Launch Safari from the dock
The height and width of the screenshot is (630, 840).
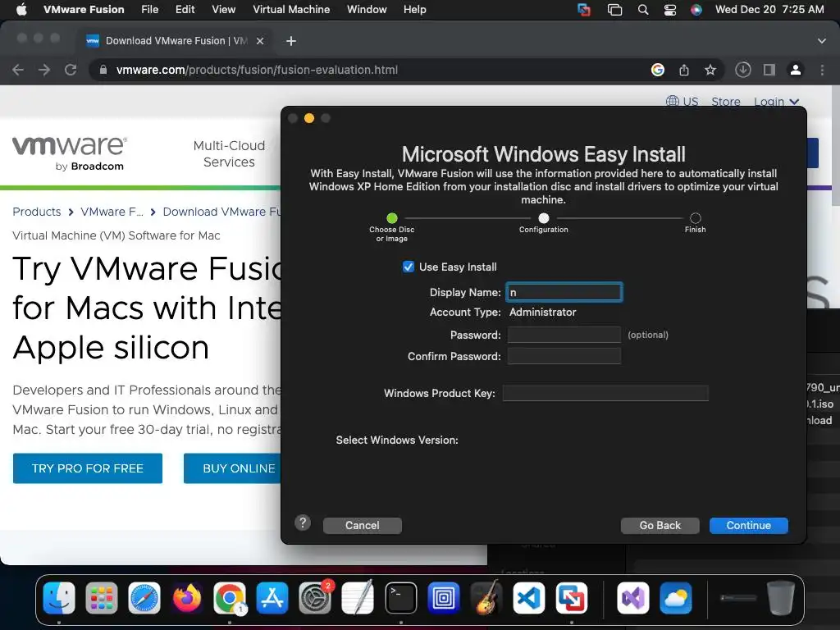pyautogui.click(x=144, y=598)
